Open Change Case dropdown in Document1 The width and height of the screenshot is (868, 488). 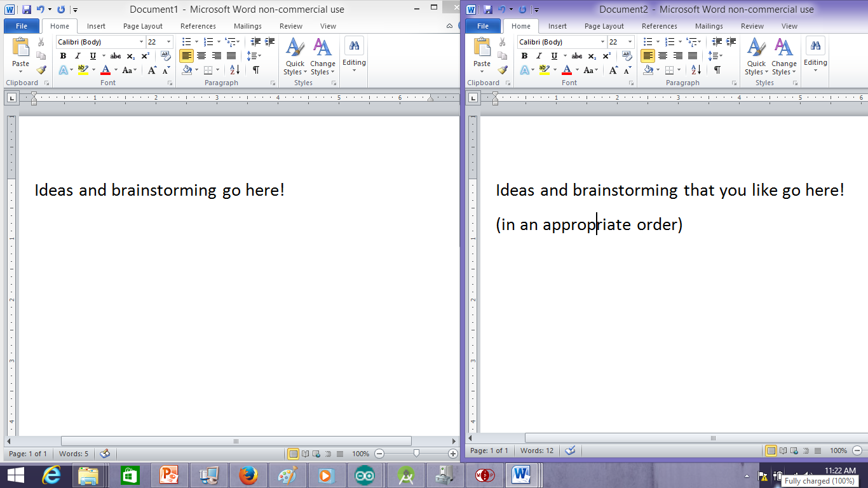pyautogui.click(x=130, y=70)
